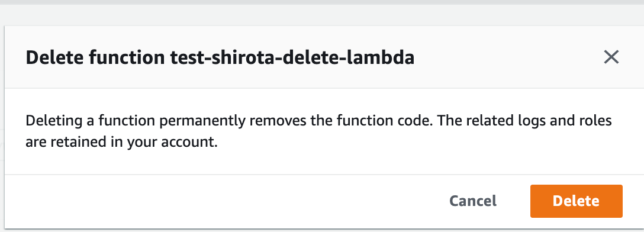644x232 pixels.
Task: Click the dialog title 'Delete function' text
Action: click(x=95, y=58)
